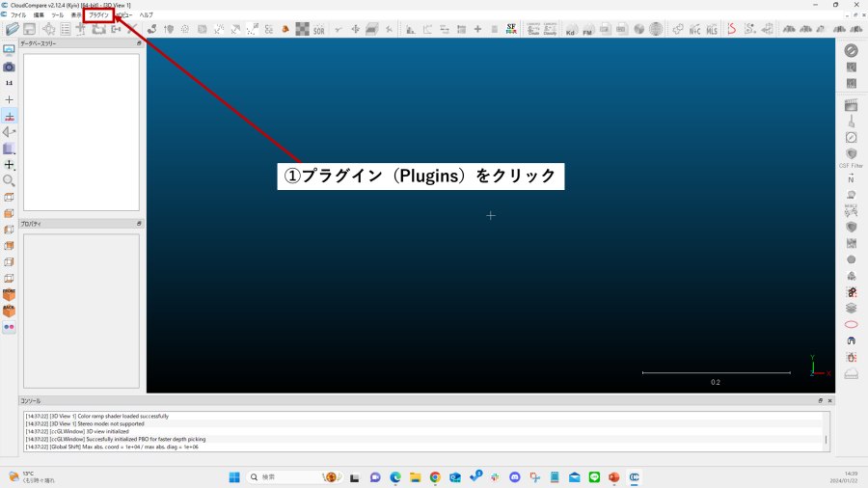Float the コンソール panel
This screenshot has height=488, width=868.
(821, 400)
